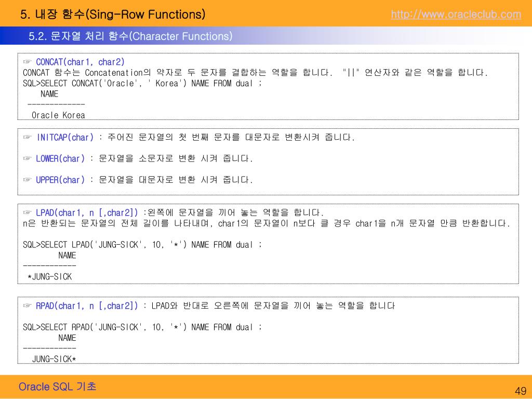Image resolution: width=532 pixels, height=399 pixels.
Task: Click the footer text 'Oracle SQL 기초'
Action: [57, 387]
